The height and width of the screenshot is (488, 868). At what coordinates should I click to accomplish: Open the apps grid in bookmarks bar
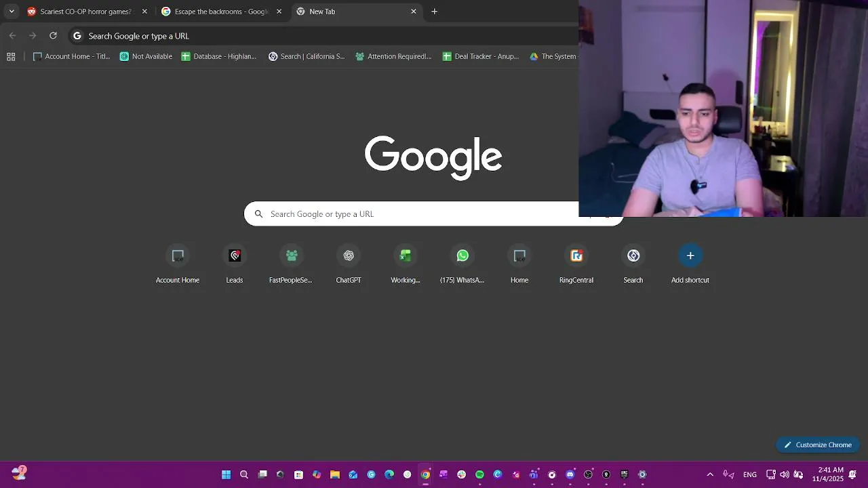(x=11, y=56)
